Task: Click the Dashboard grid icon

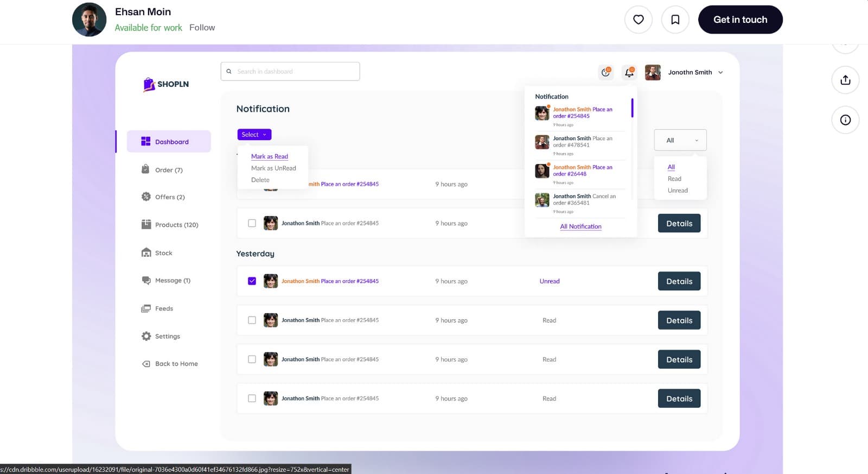Action: 145,141
